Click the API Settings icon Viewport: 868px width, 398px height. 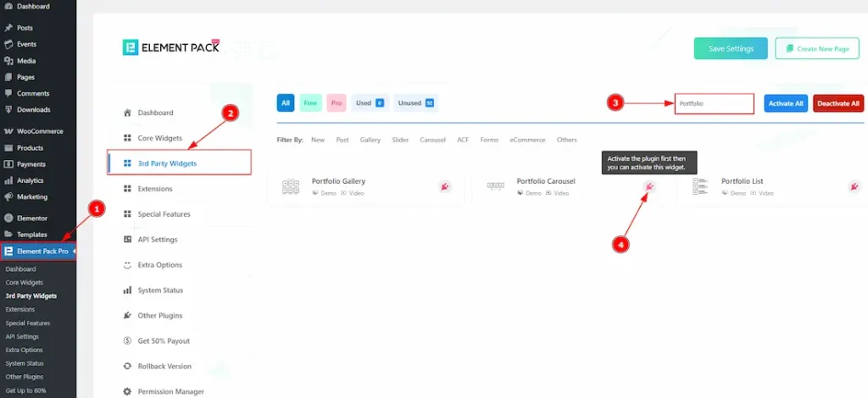tap(127, 240)
